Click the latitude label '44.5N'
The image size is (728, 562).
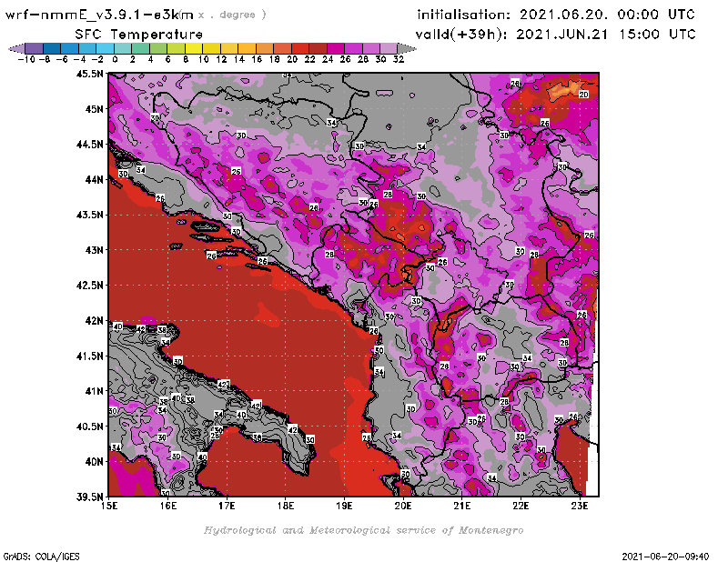[x=90, y=145]
